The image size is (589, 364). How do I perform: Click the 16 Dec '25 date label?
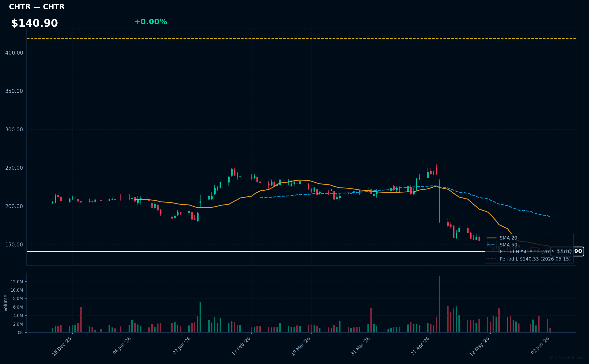click(62, 346)
